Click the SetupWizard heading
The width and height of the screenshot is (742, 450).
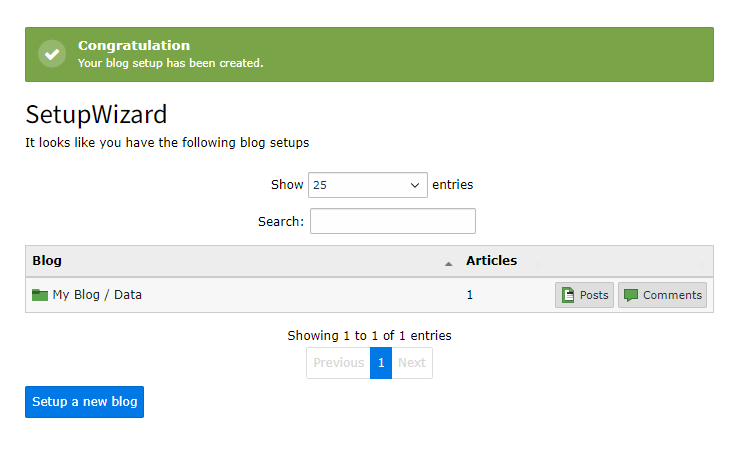coord(96,114)
